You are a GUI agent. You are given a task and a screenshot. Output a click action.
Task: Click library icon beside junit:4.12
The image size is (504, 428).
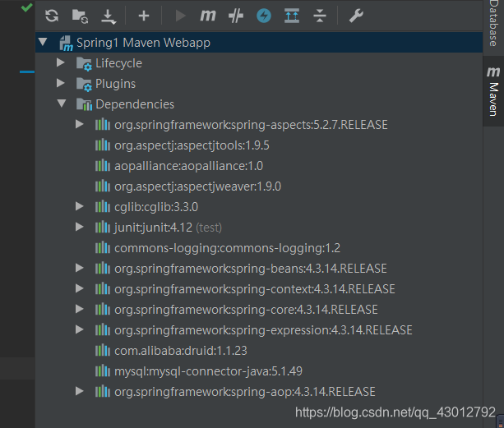tap(103, 227)
